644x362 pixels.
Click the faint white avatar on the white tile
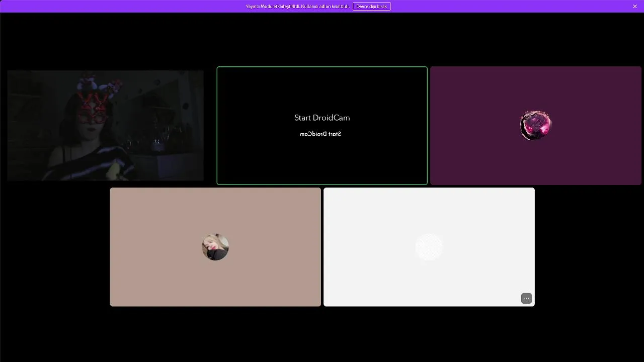pyautogui.click(x=429, y=247)
